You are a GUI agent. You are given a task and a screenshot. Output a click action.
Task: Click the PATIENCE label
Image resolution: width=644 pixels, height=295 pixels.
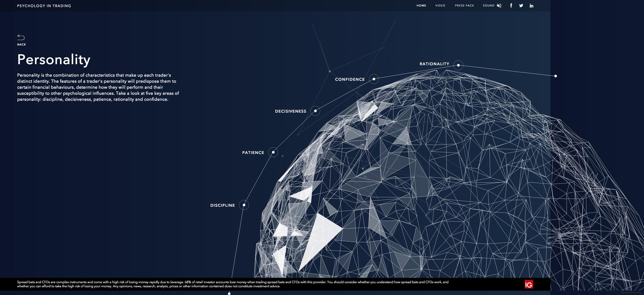[x=253, y=152]
